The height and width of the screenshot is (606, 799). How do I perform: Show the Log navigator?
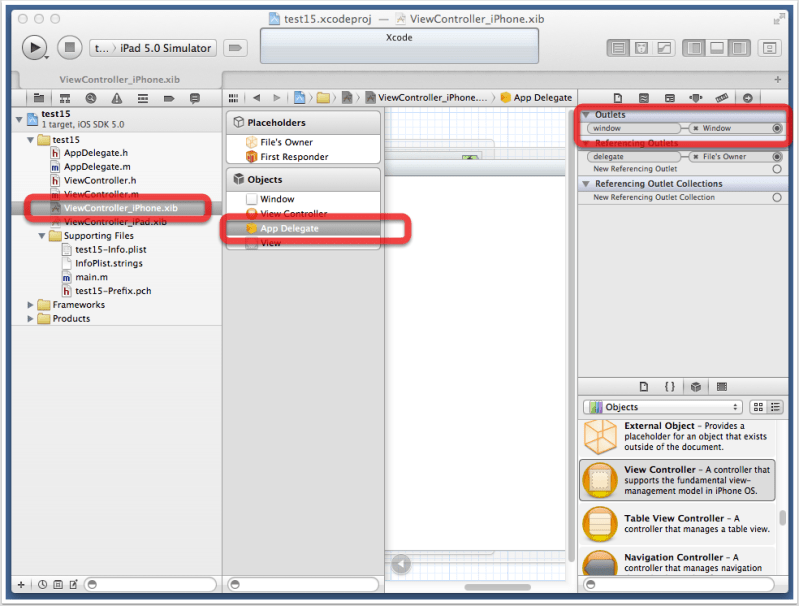[195, 98]
